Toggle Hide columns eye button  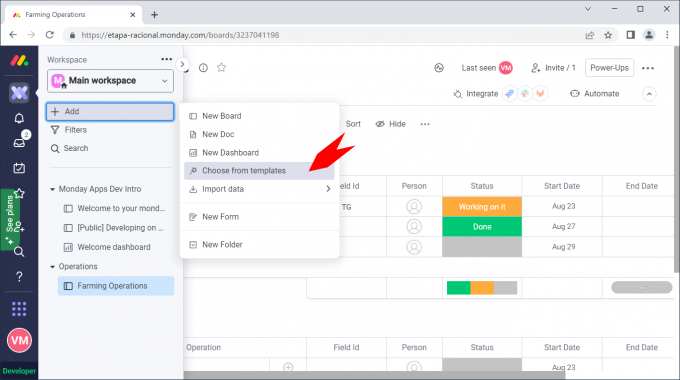click(391, 124)
